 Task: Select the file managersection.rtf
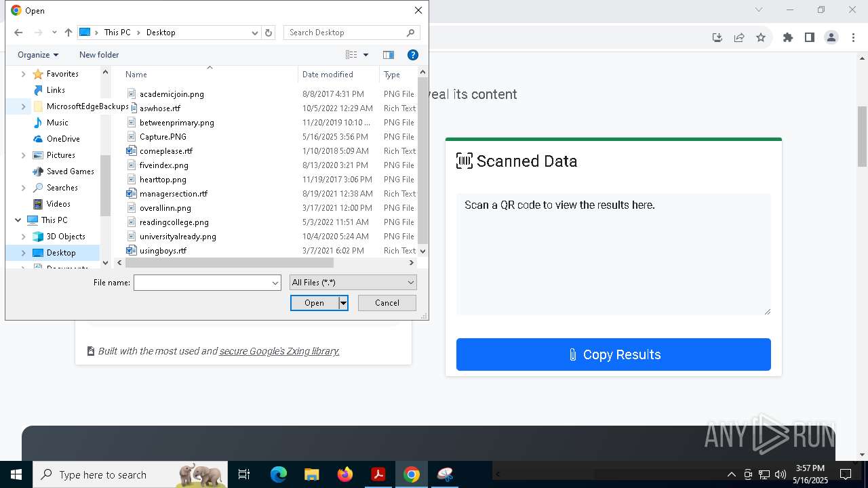click(x=174, y=194)
